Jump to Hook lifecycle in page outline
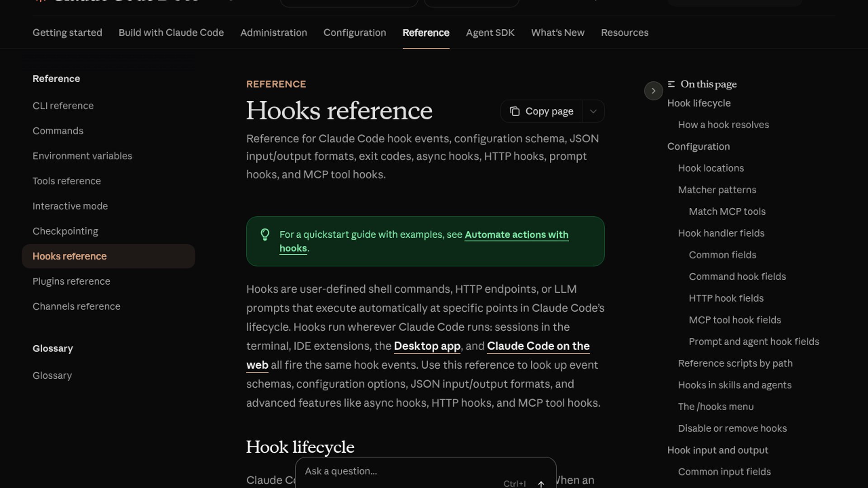The height and width of the screenshot is (488, 868). 699,103
